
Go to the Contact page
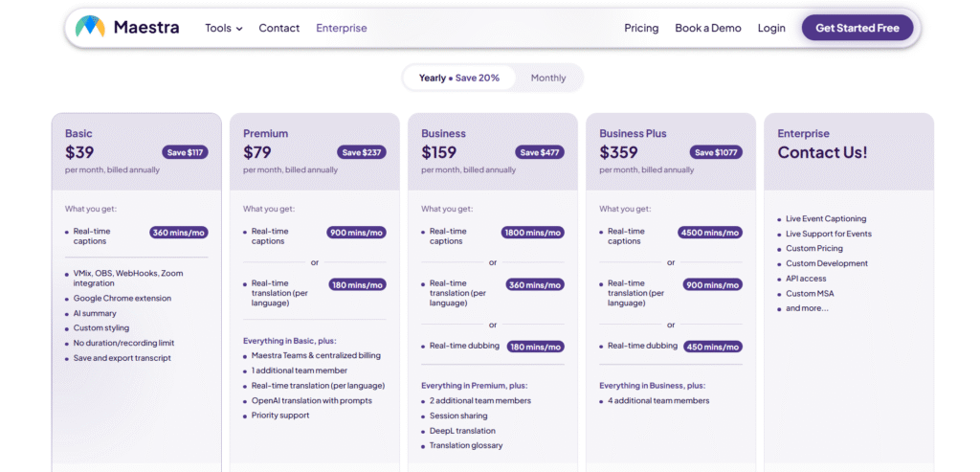279,28
